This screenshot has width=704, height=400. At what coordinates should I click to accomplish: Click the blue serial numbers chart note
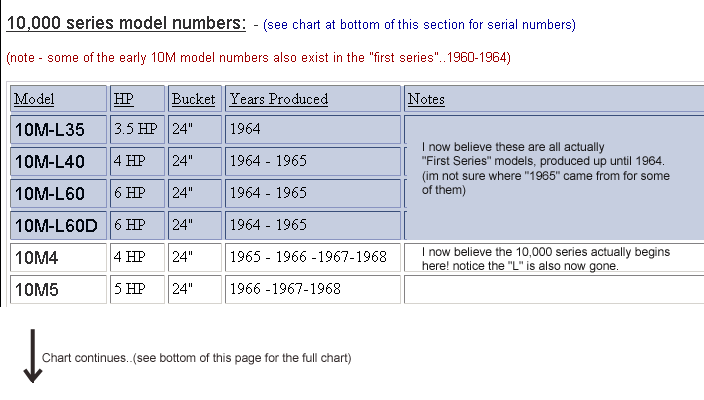[419, 24]
